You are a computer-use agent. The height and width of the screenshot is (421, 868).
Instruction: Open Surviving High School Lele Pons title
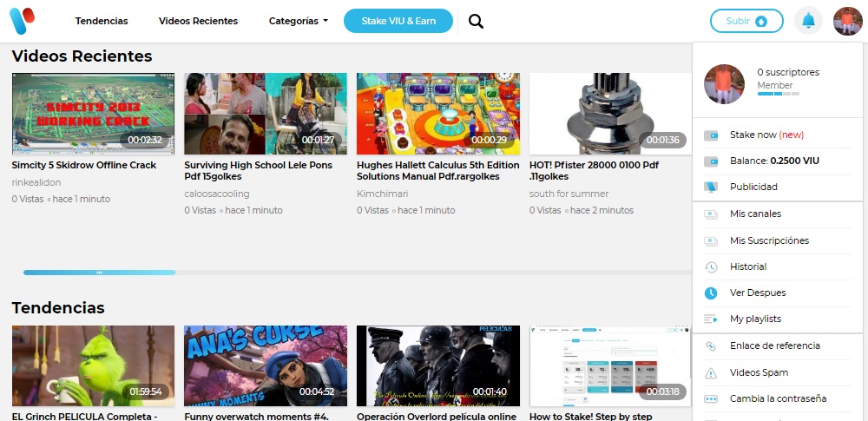(x=258, y=171)
